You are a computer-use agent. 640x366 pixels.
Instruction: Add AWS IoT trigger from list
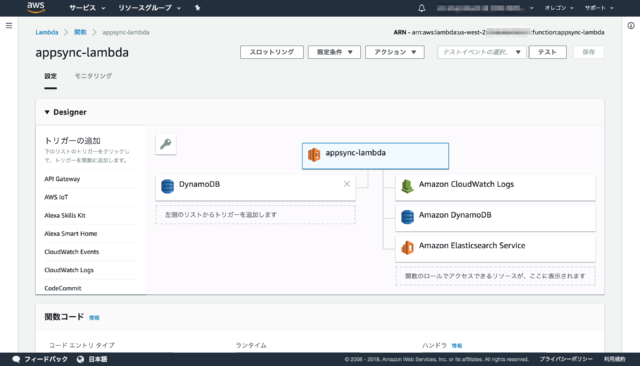tap(56, 197)
